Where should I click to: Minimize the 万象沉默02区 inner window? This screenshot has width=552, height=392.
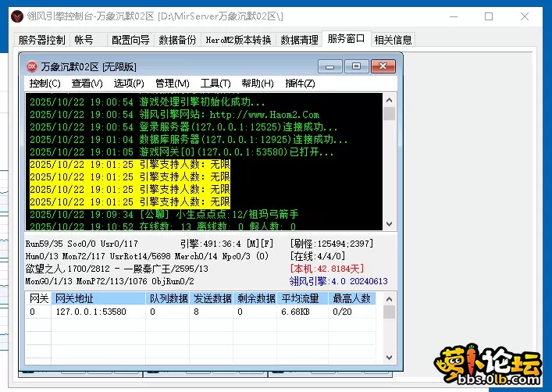point(329,66)
